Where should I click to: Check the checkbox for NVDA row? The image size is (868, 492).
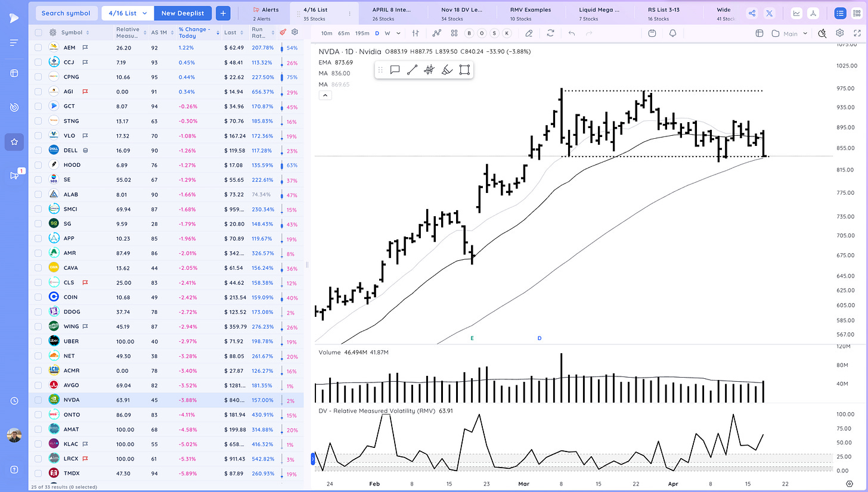tap(38, 400)
